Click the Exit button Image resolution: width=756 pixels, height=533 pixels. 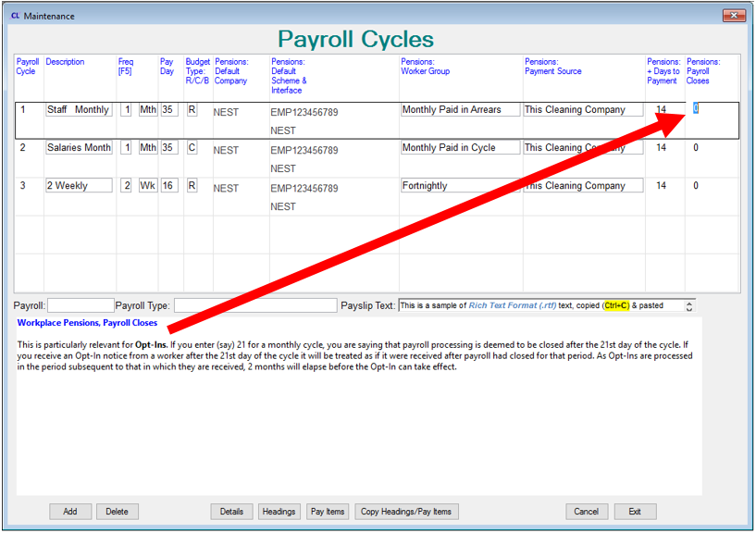tap(635, 512)
